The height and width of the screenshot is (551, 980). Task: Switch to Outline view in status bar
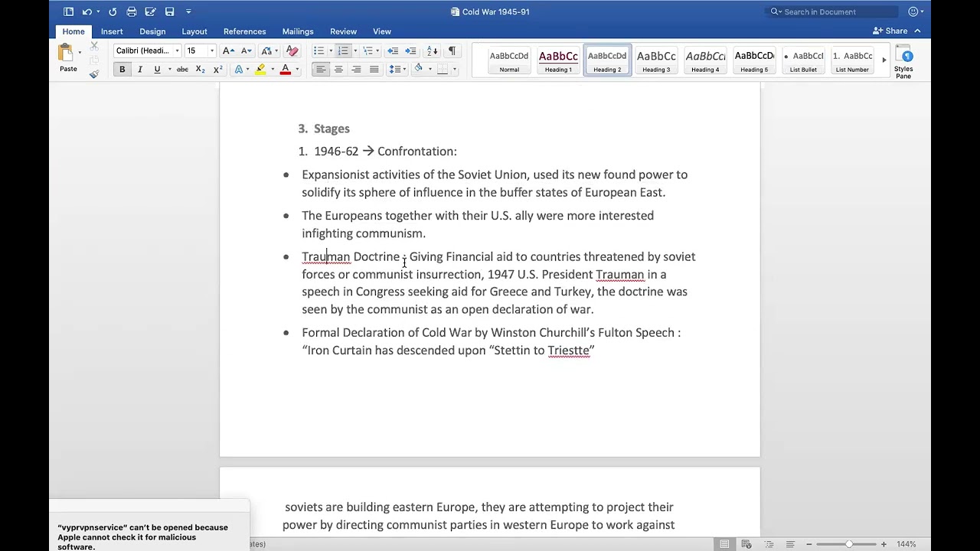click(769, 544)
